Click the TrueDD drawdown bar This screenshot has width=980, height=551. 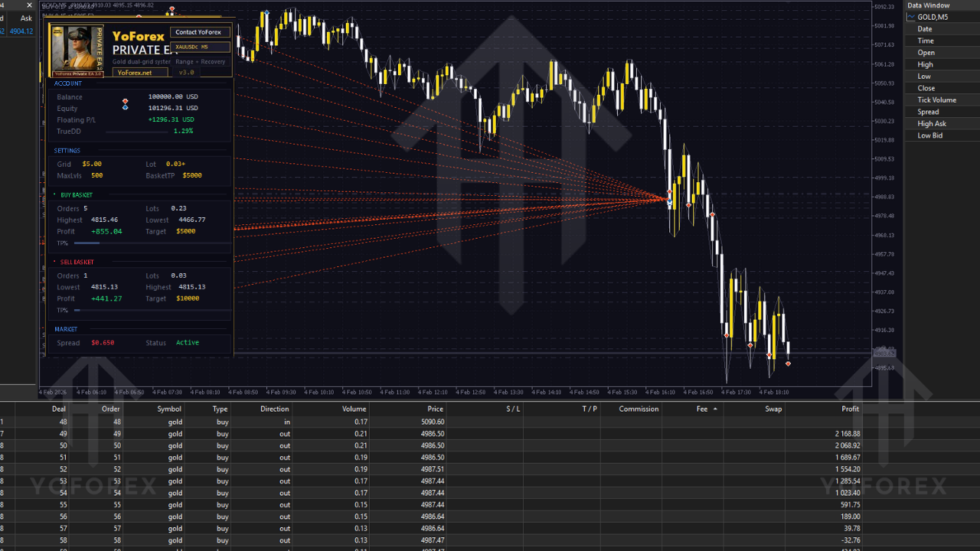coord(136,132)
